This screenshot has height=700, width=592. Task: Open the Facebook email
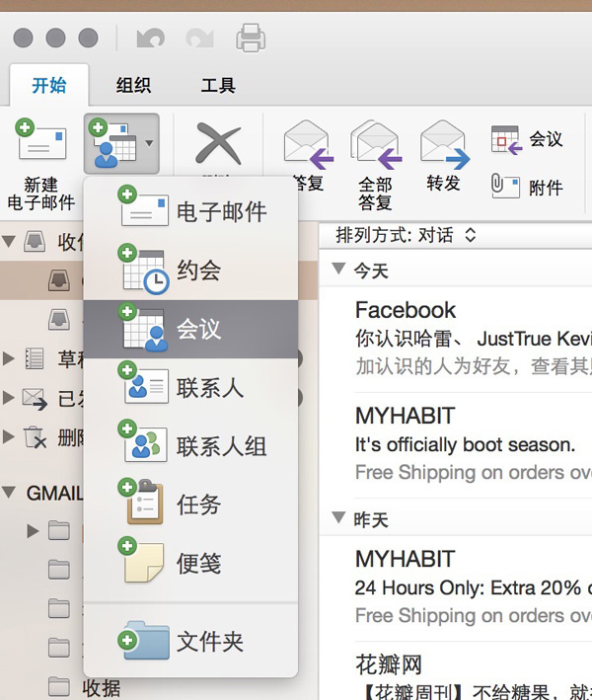pyautogui.click(x=456, y=340)
